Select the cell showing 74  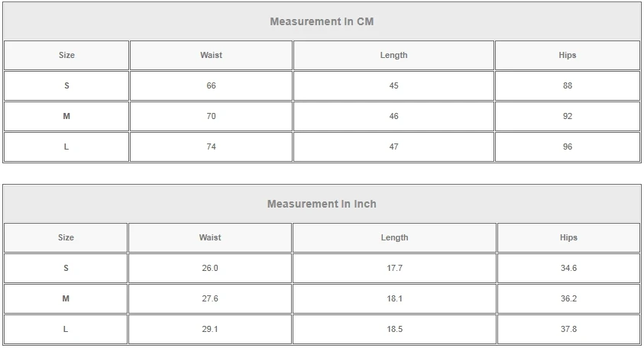tap(211, 147)
